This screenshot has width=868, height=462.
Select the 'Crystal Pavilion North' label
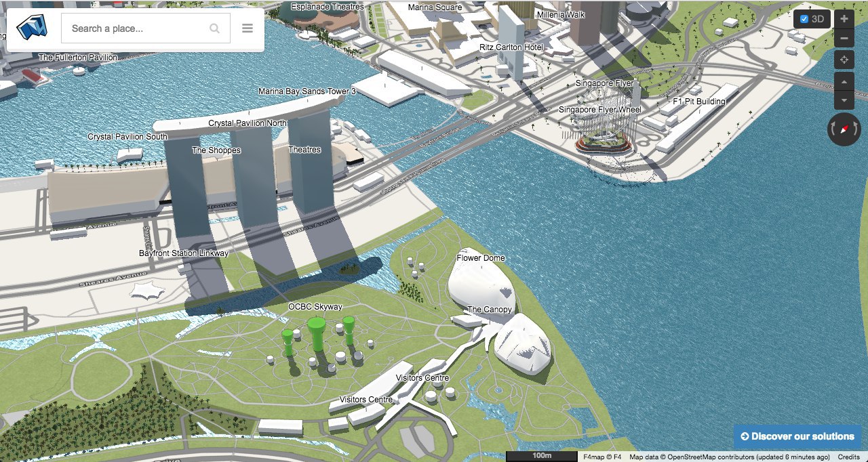(x=248, y=123)
